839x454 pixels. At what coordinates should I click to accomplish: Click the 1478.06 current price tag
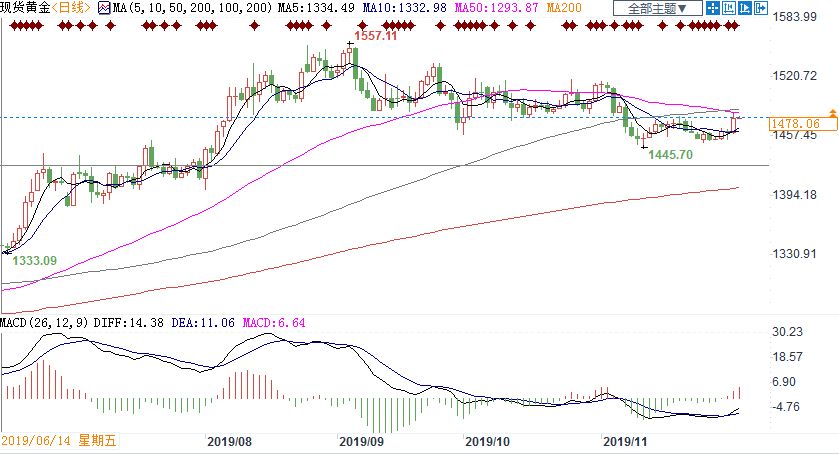pyautogui.click(x=803, y=124)
